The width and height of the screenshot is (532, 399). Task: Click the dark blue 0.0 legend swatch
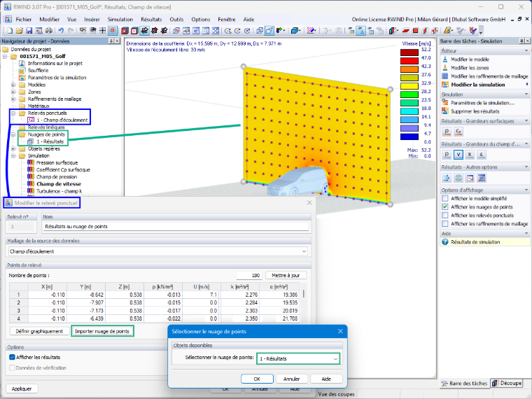pos(409,136)
